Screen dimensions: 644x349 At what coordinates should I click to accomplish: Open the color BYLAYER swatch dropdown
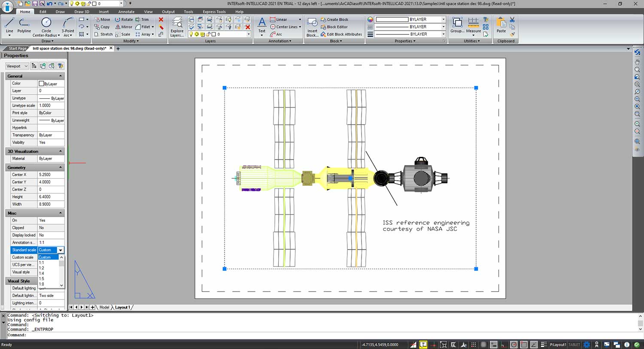(x=444, y=19)
